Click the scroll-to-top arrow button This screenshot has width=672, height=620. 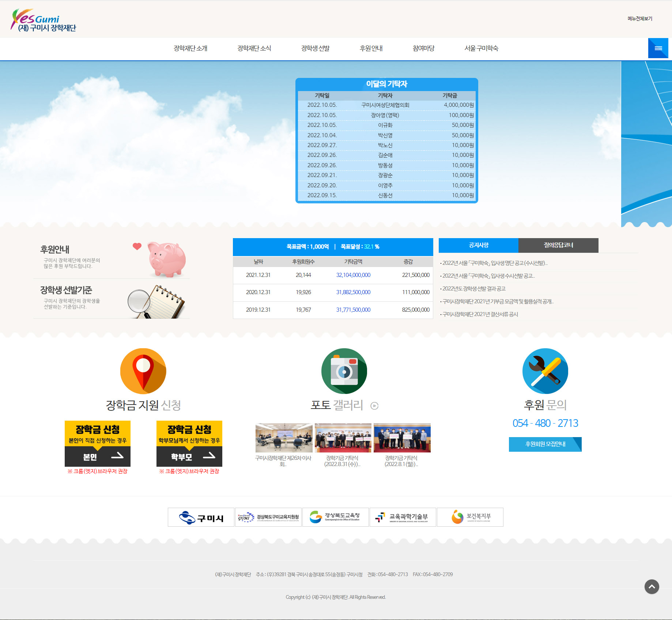[x=652, y=587]
